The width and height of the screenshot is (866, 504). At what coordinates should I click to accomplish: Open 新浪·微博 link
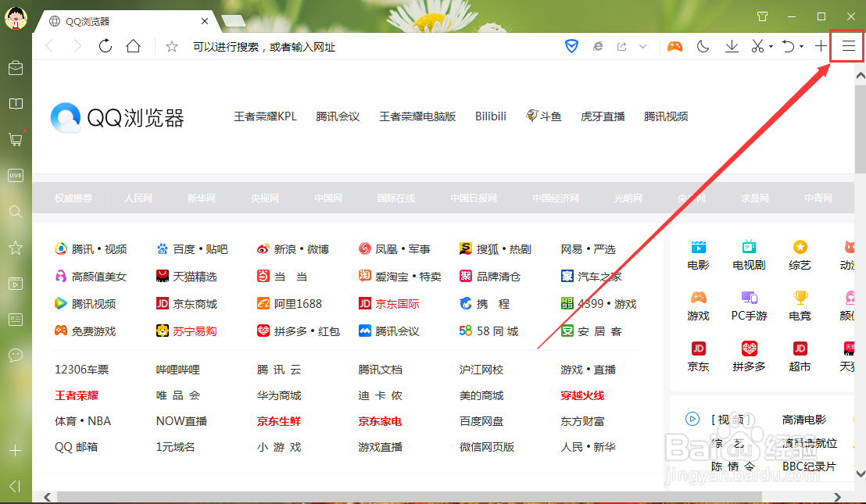[x=293, y=249]
